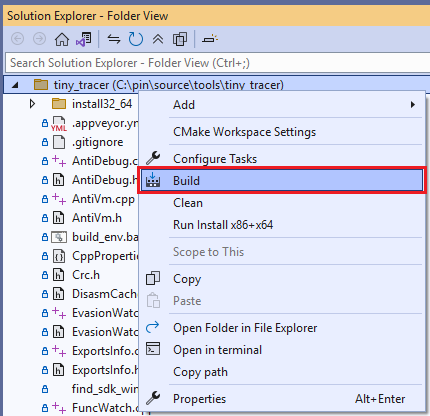Collapse the tiny_tracer root folder arrow
This screenshot has width=430, height=416.
15,85
